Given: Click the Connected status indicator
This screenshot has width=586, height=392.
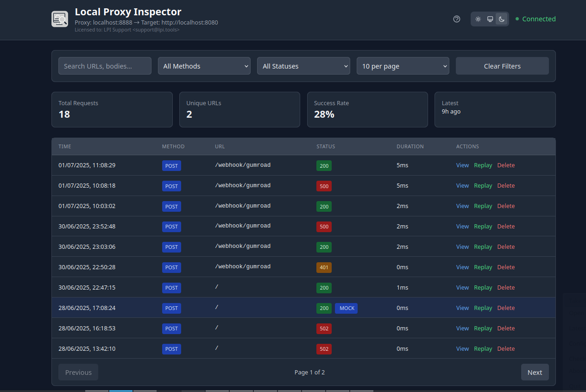Looking at the screenshot, I should pos(536,19).
